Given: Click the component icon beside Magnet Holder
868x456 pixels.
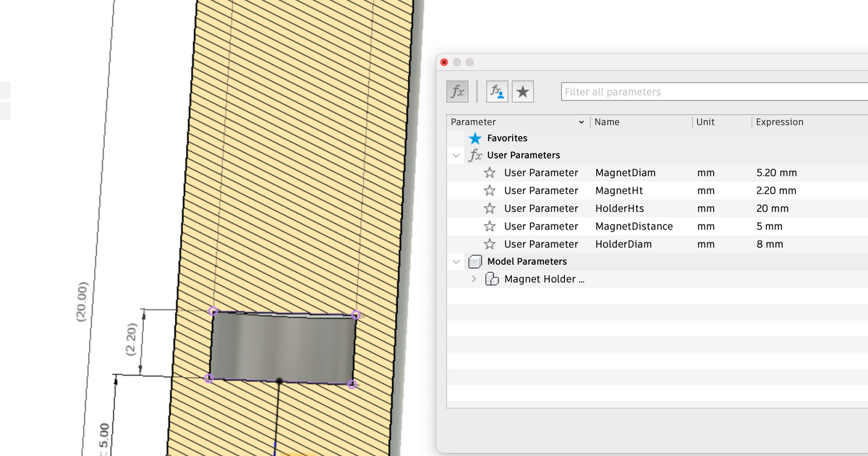Looking at the screenshot, I should point(492,279).
